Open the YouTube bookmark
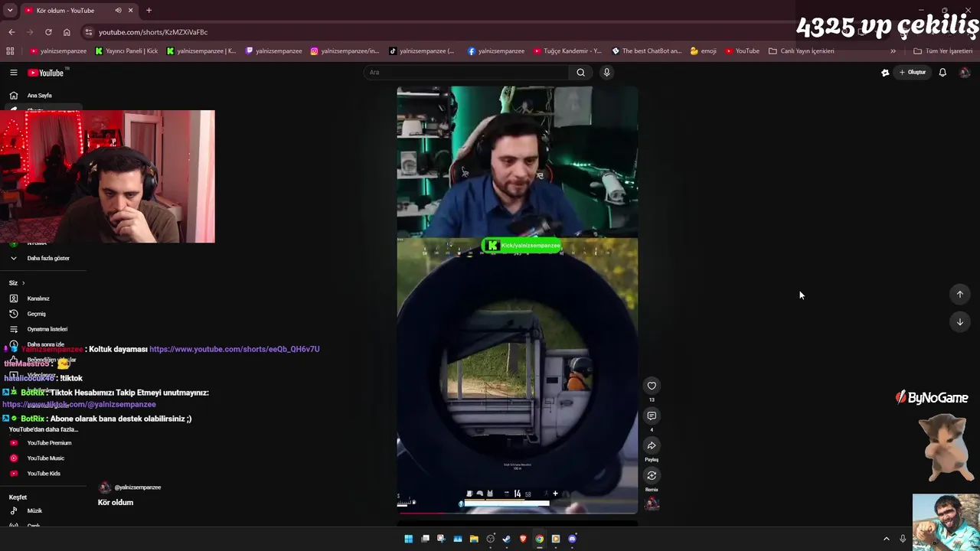This screenshot has width=980, height=551. [743, 51]
